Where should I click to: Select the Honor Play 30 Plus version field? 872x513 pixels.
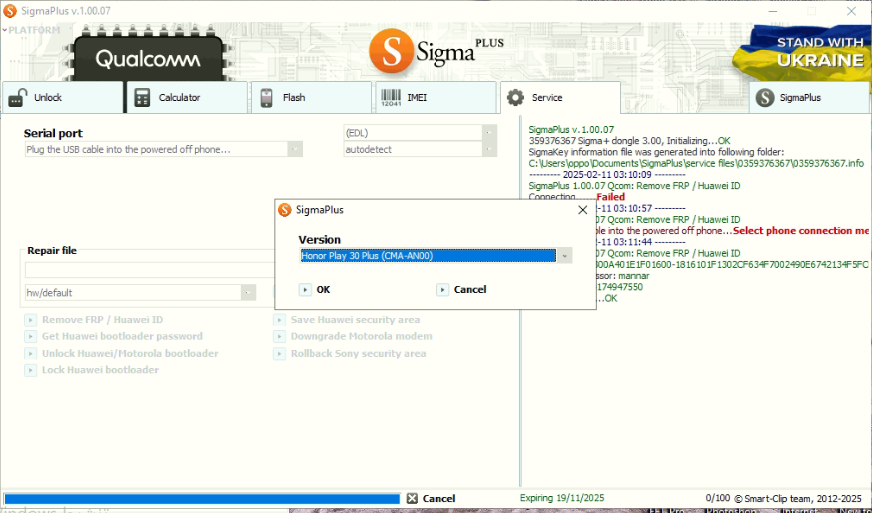(428, 256)
